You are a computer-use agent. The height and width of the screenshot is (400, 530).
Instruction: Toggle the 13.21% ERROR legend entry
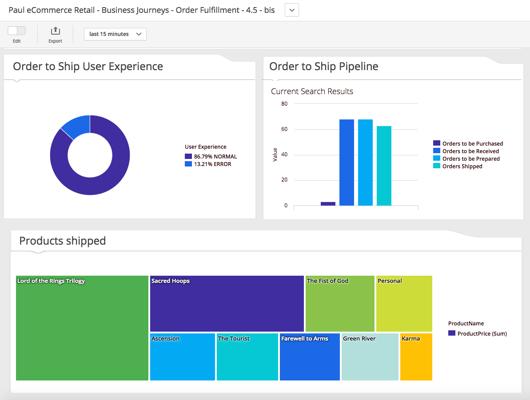(x=208, y=164)
